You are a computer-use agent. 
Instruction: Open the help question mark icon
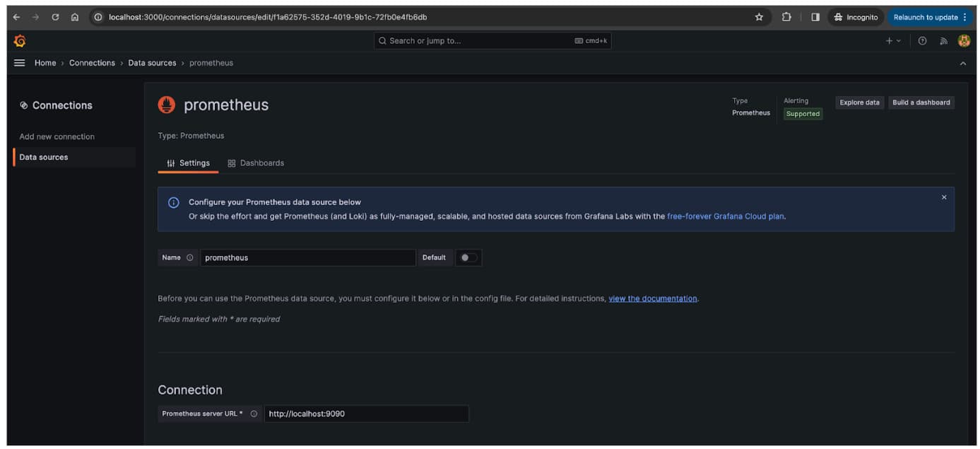pyautogui.click(x=922, y=41)
